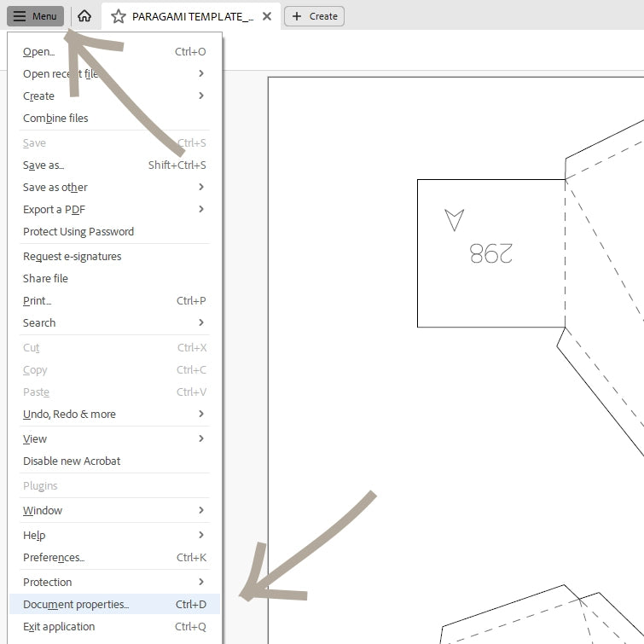This screenshot has width=644, height=644.
Task: Close the PARAGAMI TEMPLATE tab
Action: coord(268,16)
